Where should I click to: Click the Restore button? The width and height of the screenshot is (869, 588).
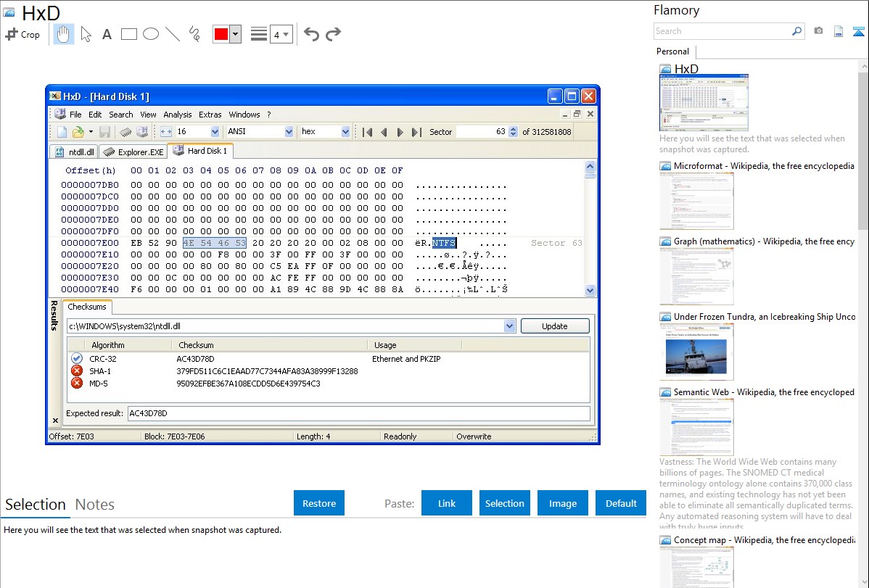pyautogui.click(x=319, y=503)
